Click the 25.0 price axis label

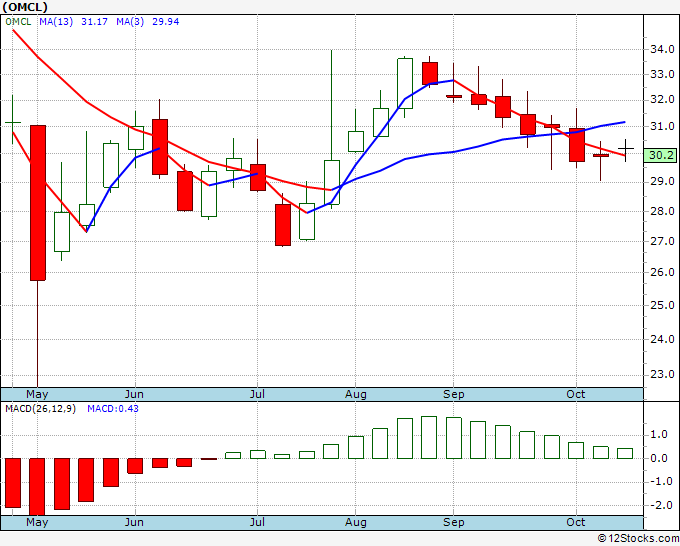(x=662, y=305)
